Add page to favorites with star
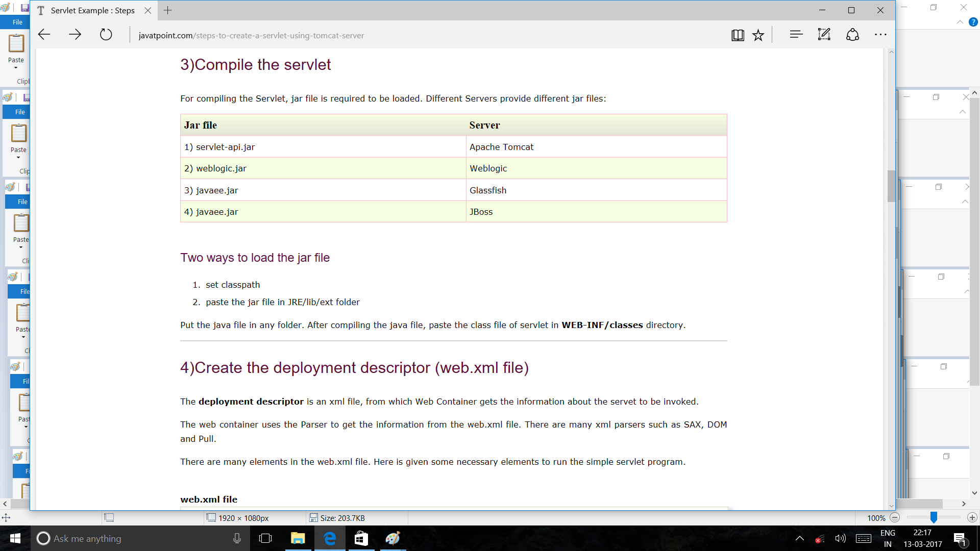 (758, 35)
